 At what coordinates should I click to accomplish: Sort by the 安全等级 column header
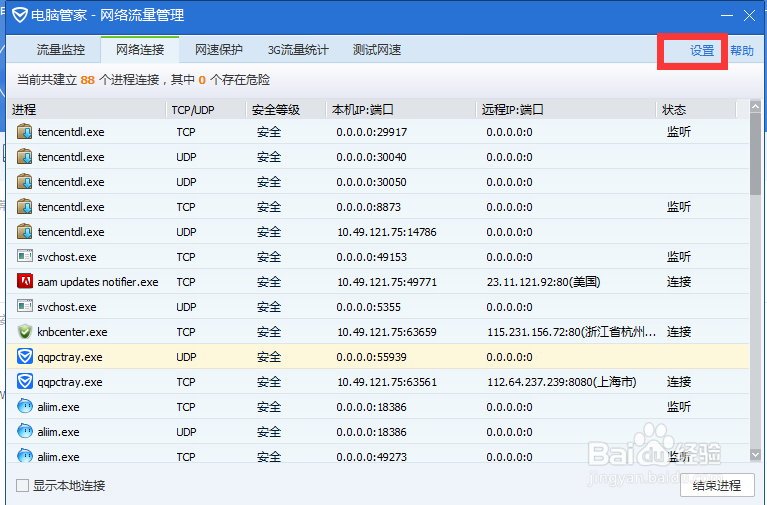click(x=287, y=110)
